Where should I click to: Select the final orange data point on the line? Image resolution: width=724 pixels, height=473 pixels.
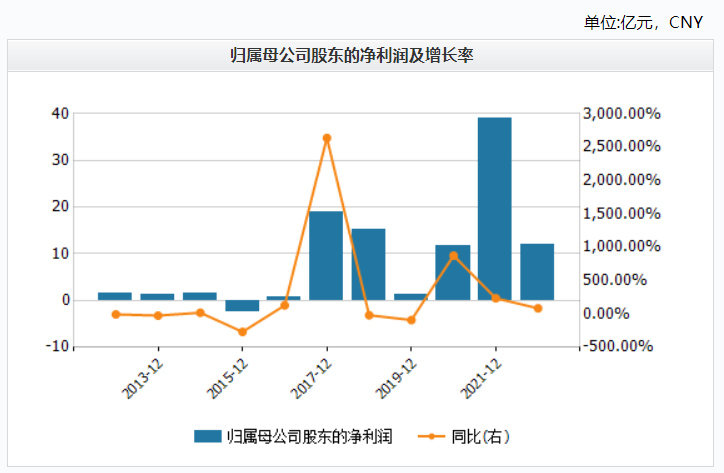[537, 308]
